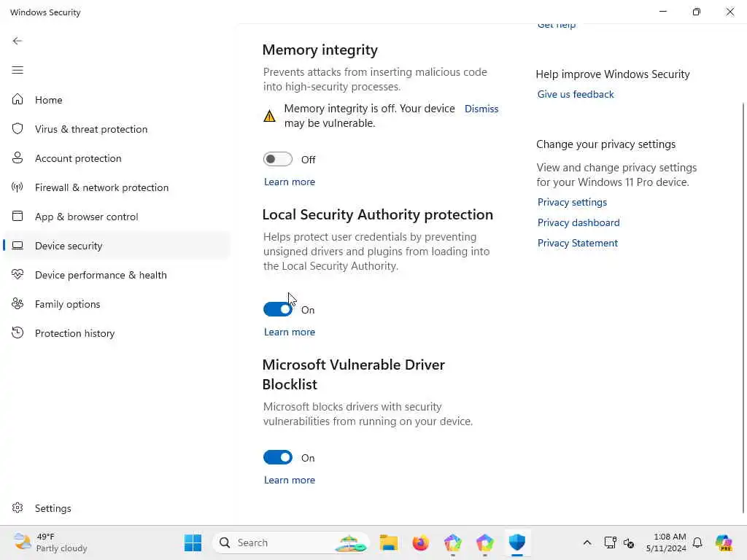
Task: Open Family options page
Action: pyautogui.click(x=117, y=304)
